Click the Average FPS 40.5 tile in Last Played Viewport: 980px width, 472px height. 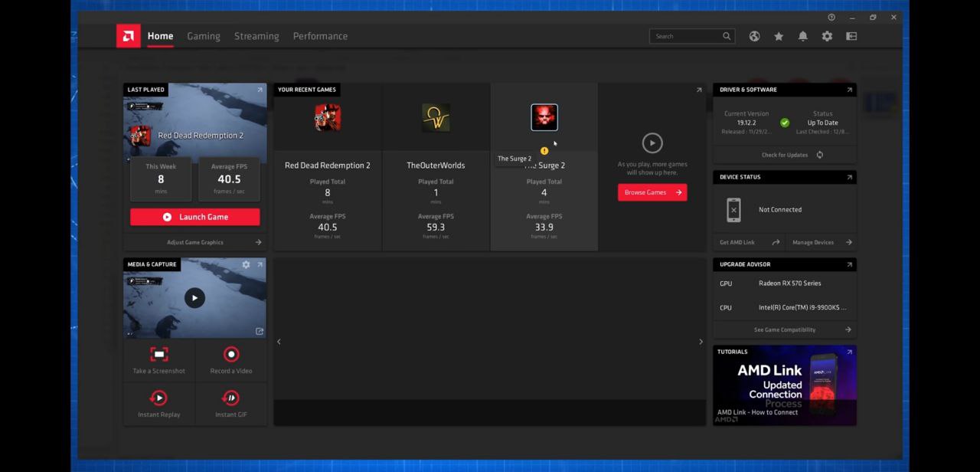pos(229,179)
